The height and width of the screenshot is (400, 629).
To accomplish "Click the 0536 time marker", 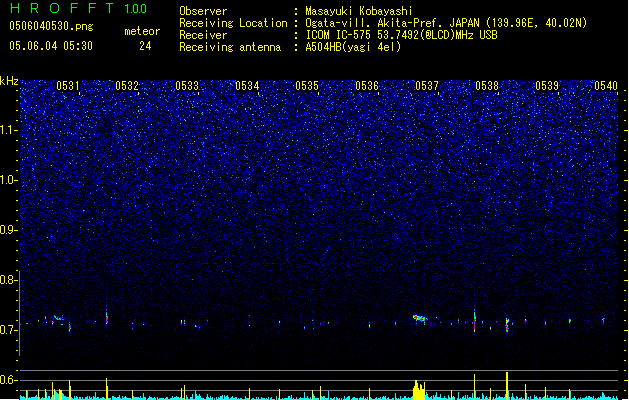I will (367, 86).
